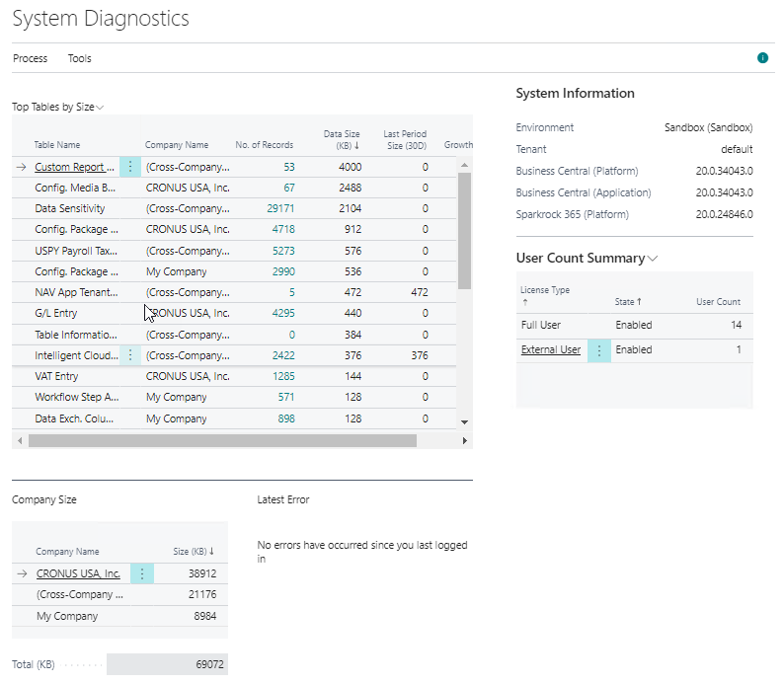Open record count 4295 for G/L Entry
The image size is (784, 684).
283,313
